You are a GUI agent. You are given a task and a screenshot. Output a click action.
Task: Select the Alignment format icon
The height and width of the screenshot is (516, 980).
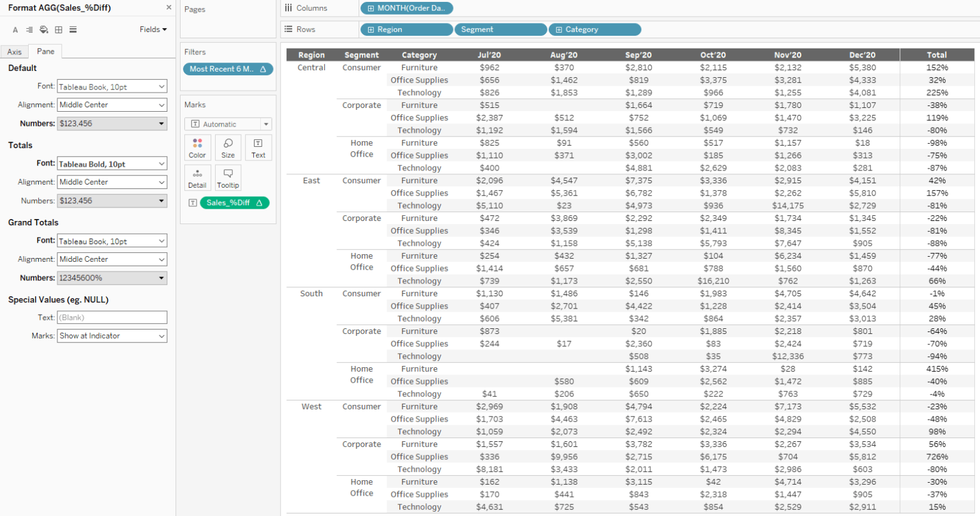tap(29, 29)
